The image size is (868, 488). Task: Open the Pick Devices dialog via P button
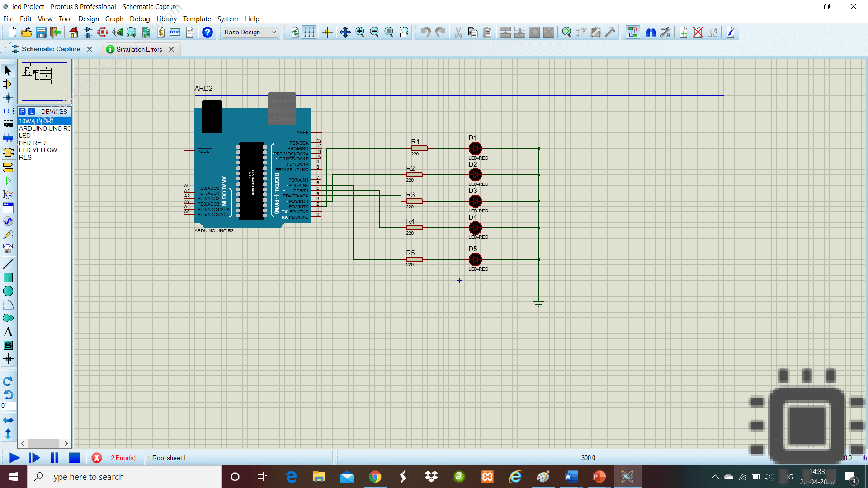[22, 112]
